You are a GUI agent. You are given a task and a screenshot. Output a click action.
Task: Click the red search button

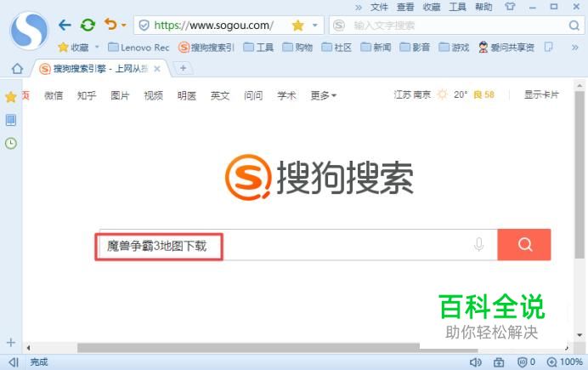(x=524, y=245)
